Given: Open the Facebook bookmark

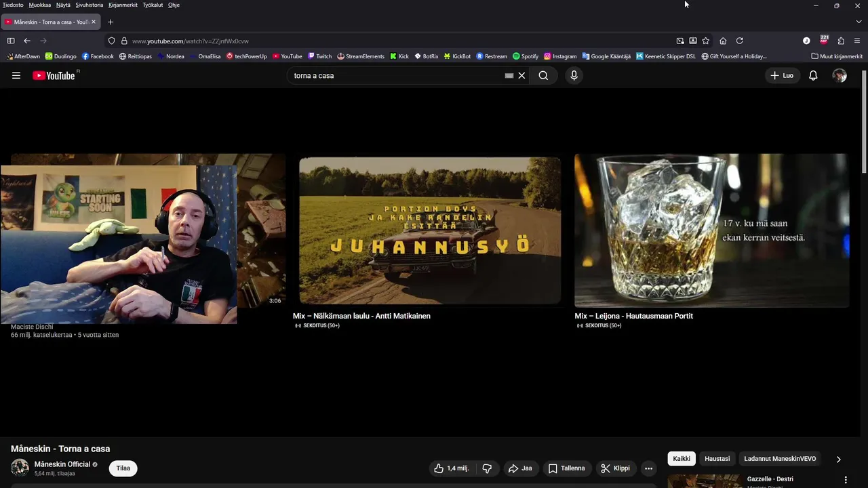Looking at the screenshot, I should pyautogui.click(x=98, y=56).
